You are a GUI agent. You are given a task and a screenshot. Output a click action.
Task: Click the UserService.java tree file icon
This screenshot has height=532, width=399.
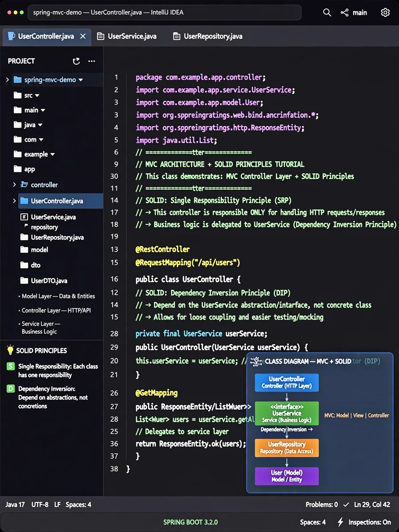tap(24, 217)
